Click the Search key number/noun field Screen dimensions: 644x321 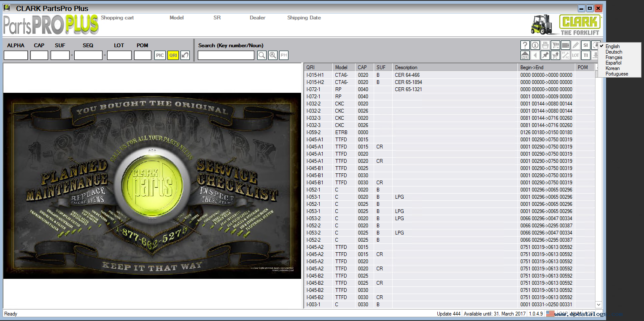coord(226,55)
